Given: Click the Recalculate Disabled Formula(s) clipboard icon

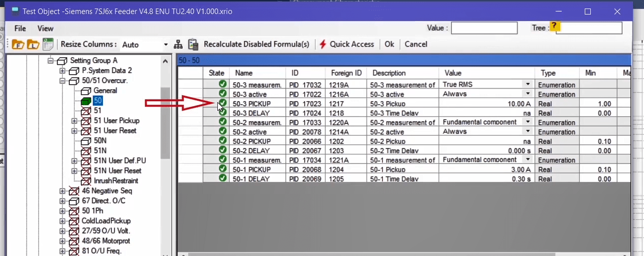Looking at the screenshot, I should pos(193,44).
